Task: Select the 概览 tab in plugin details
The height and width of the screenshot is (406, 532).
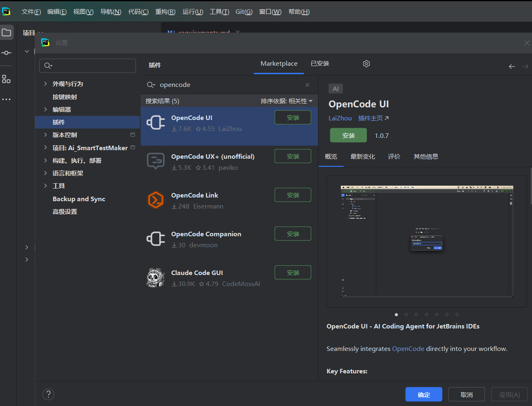Action: [x=331, y=157]
